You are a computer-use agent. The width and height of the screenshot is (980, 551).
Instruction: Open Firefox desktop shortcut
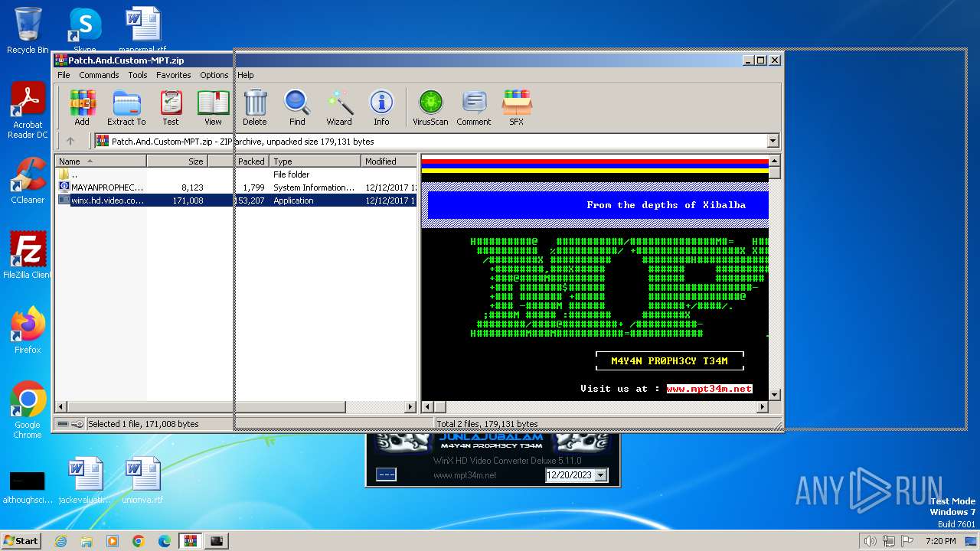point(28,331)
